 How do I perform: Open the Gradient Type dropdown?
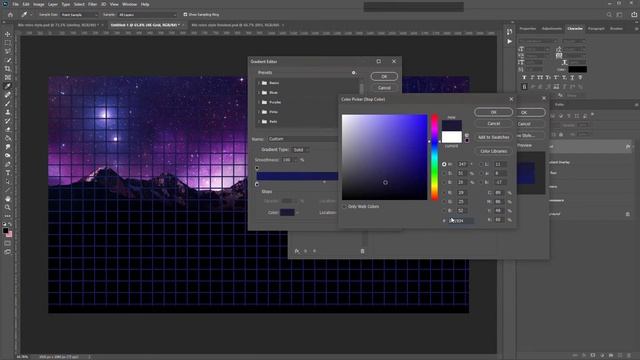300,150
